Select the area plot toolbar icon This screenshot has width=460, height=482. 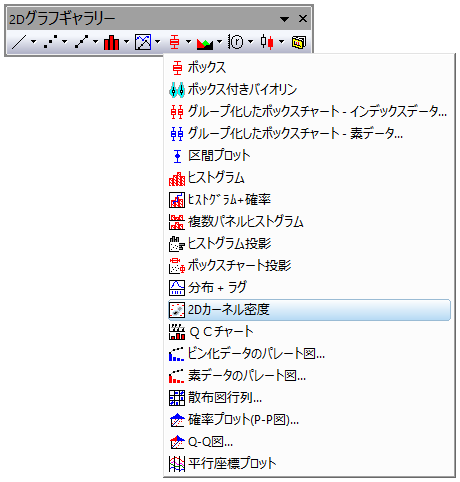[205, 43]
